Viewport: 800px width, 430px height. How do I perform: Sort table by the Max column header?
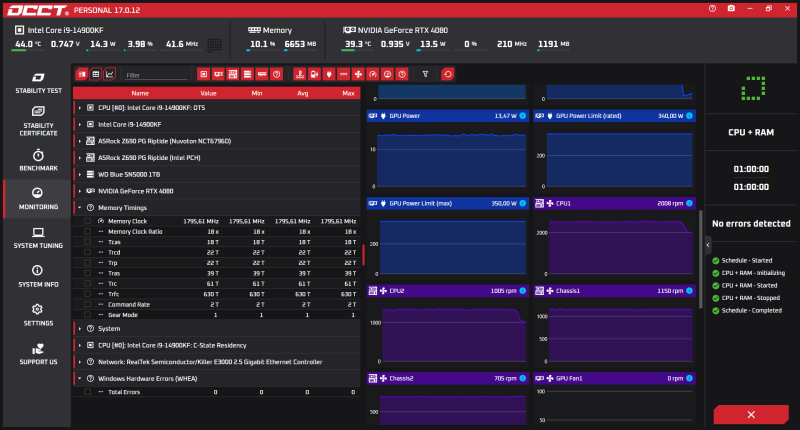pyautogui.click(x=348, y=93)
